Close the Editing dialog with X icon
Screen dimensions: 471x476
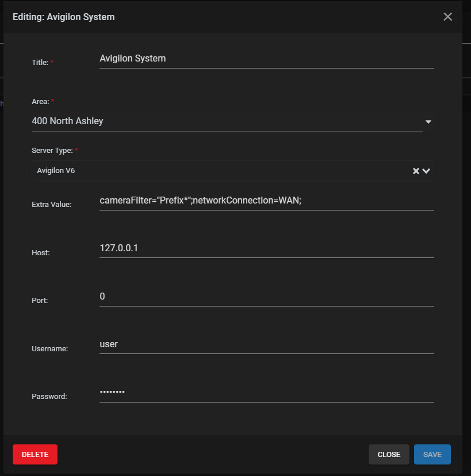(x=447, y=17)
